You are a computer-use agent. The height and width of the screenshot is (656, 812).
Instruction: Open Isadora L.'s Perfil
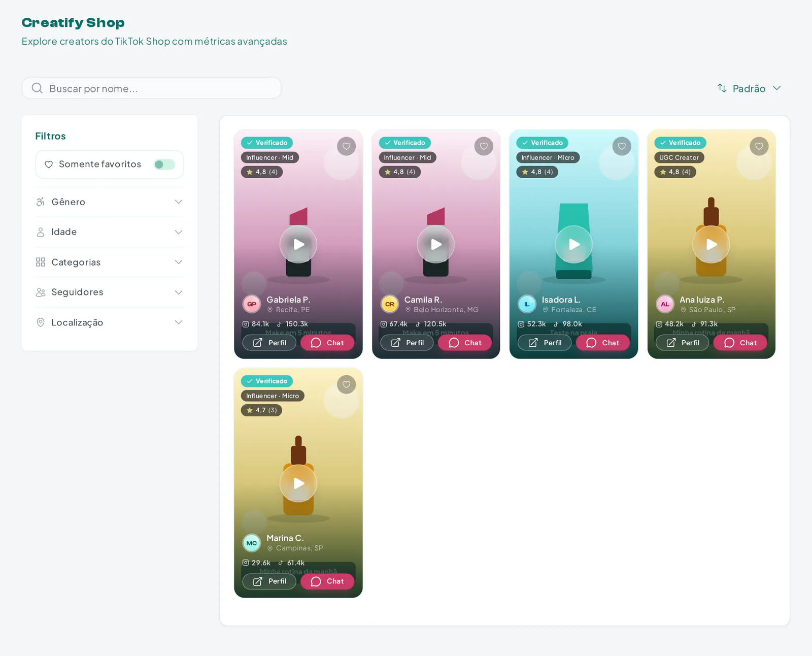[545, 343]
